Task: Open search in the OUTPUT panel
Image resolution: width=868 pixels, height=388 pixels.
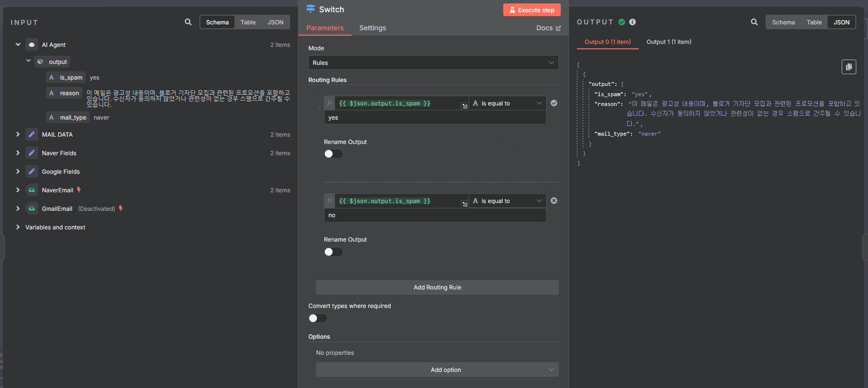Action: pos(754,22)
